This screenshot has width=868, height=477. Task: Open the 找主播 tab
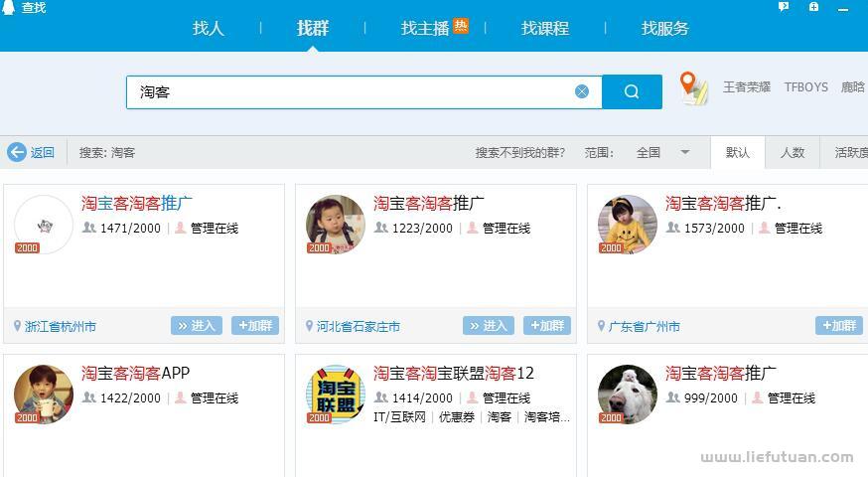[425, 28]
